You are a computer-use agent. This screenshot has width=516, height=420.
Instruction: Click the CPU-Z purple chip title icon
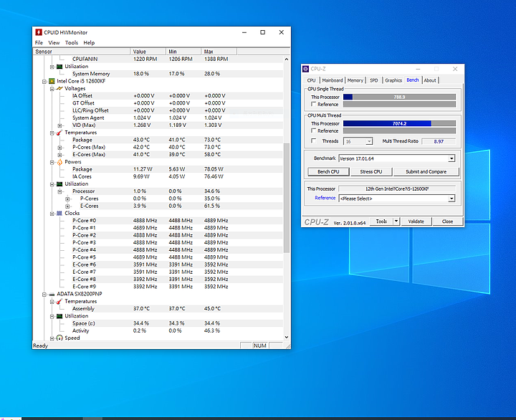(306, 69)
